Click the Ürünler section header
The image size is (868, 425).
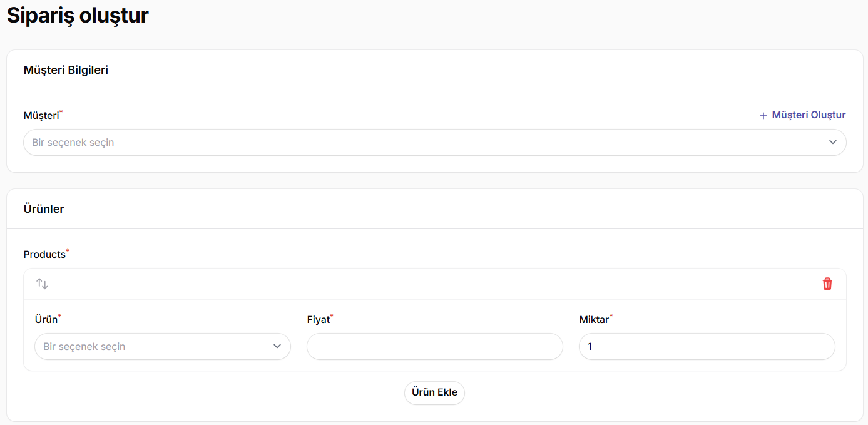[44, 209]
